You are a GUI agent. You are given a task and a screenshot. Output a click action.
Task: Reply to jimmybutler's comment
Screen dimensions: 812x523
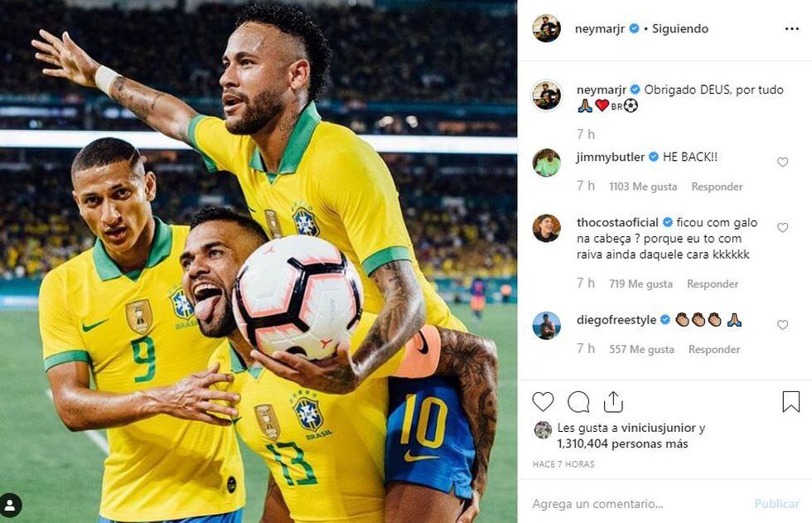point(717,186)
